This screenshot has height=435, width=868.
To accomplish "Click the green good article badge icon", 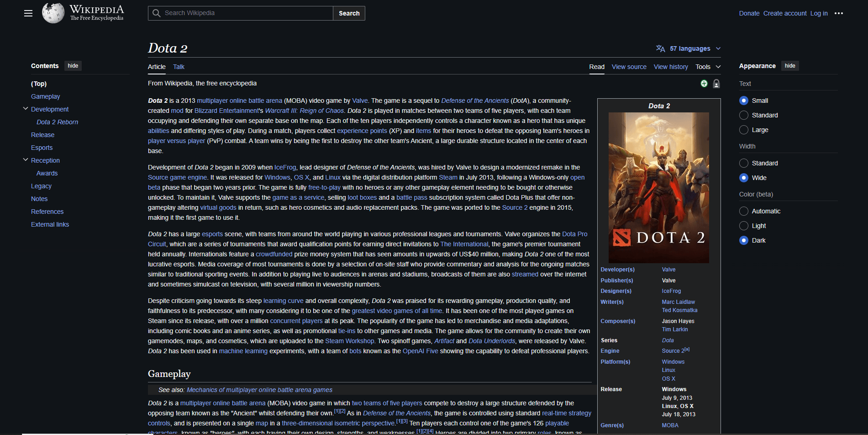I will [704, 83].
